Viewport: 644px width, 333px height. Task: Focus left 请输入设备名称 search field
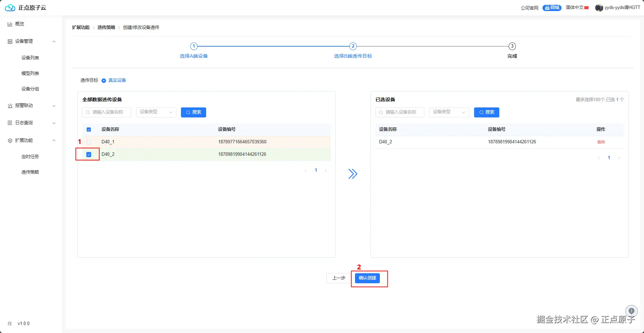click(107, 112)
